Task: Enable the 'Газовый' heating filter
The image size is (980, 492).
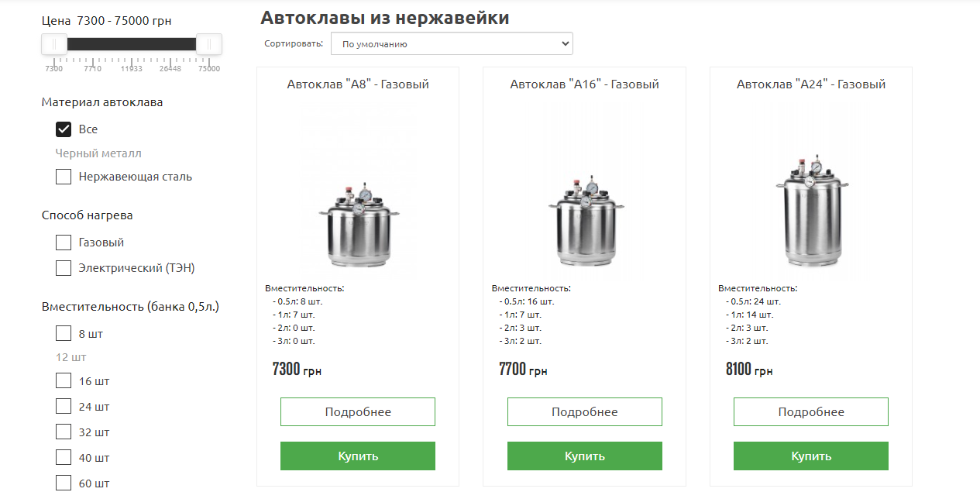Action: coord(64,243)
